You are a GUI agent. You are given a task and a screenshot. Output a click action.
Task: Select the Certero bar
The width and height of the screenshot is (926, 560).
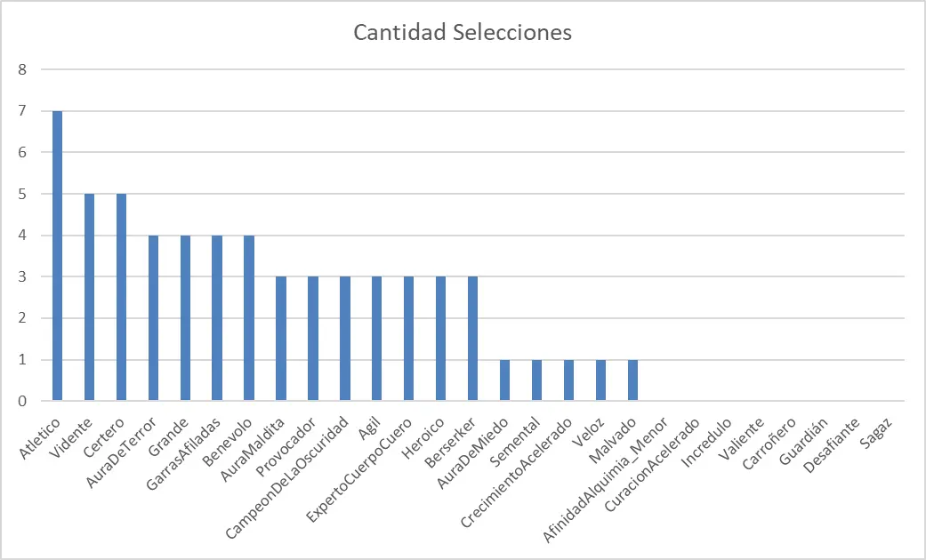pos(121,298)
